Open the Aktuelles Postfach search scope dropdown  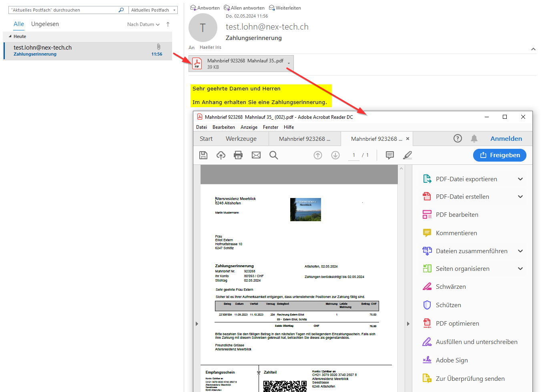pos(174,10)
